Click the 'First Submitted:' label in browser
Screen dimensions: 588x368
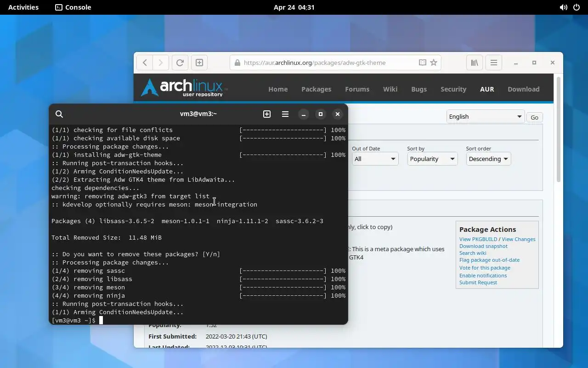pyautogui.click(x=172, y=336)
